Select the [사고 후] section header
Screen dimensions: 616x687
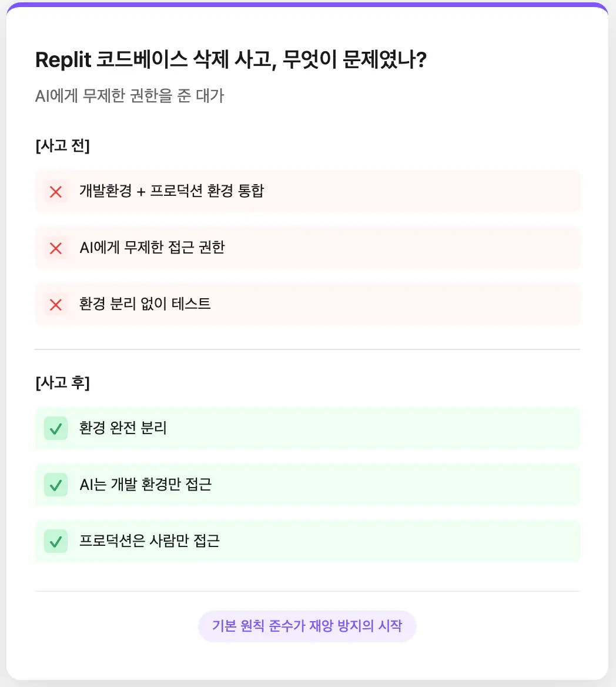(x=62, y=383)
